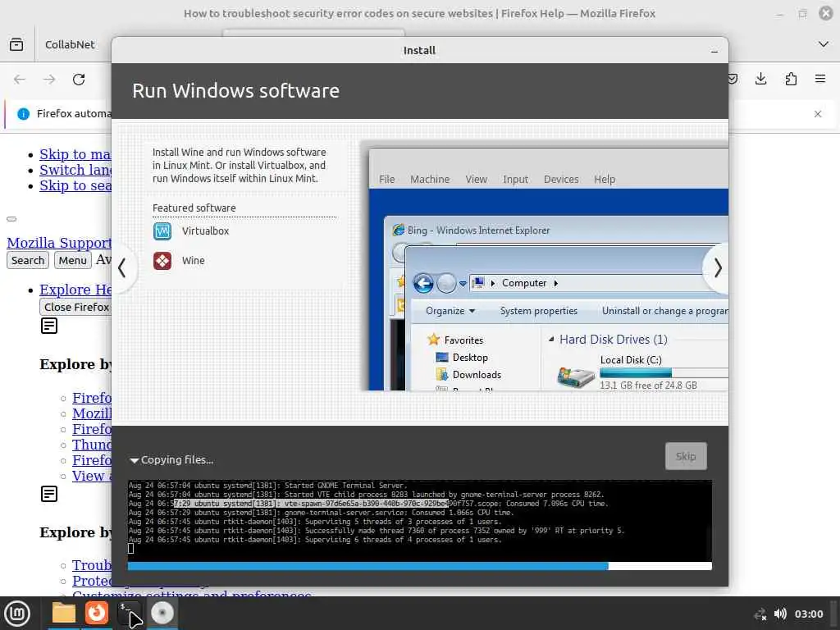Image resolution: width=840 pixels, height=630 pixels.
Task: Go to the previous slide in installer
Action: [x=122, y=267]
